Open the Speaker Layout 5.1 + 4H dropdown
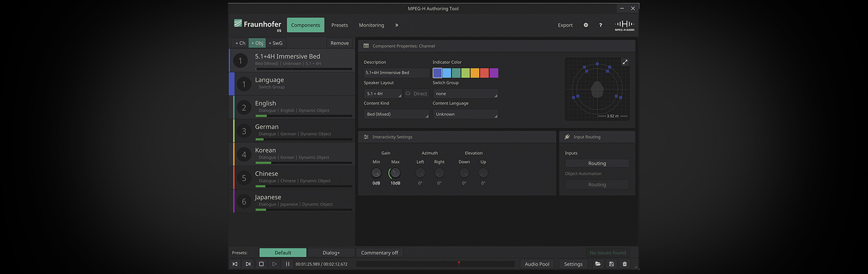 click(383, 94)
